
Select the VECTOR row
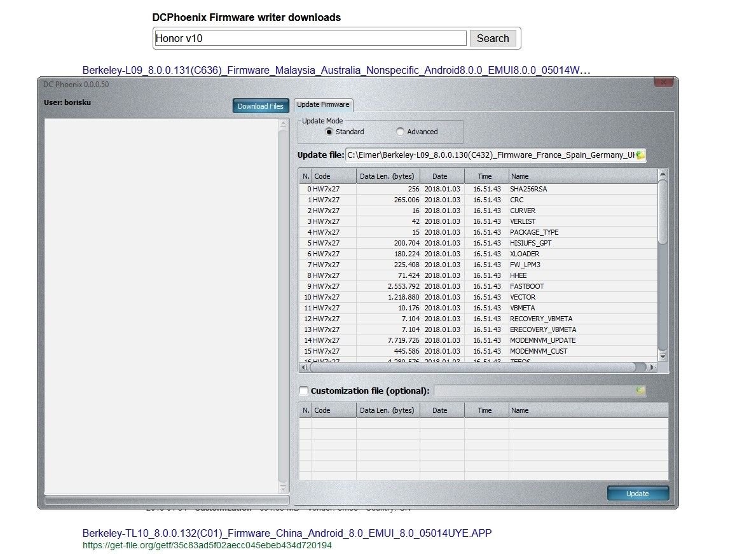(x=478, y=297)
